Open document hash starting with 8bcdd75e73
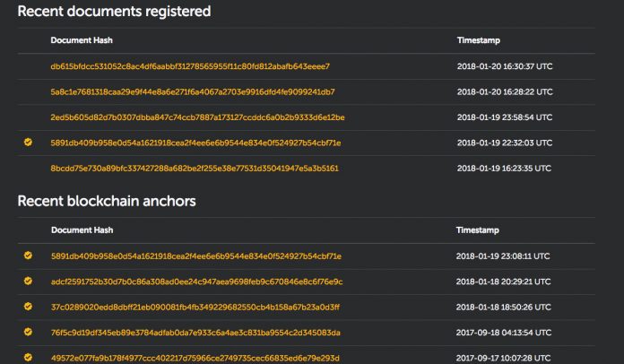The height and width of the screenshot is (364, 624). pyautogui.click(x=195, y=168)
